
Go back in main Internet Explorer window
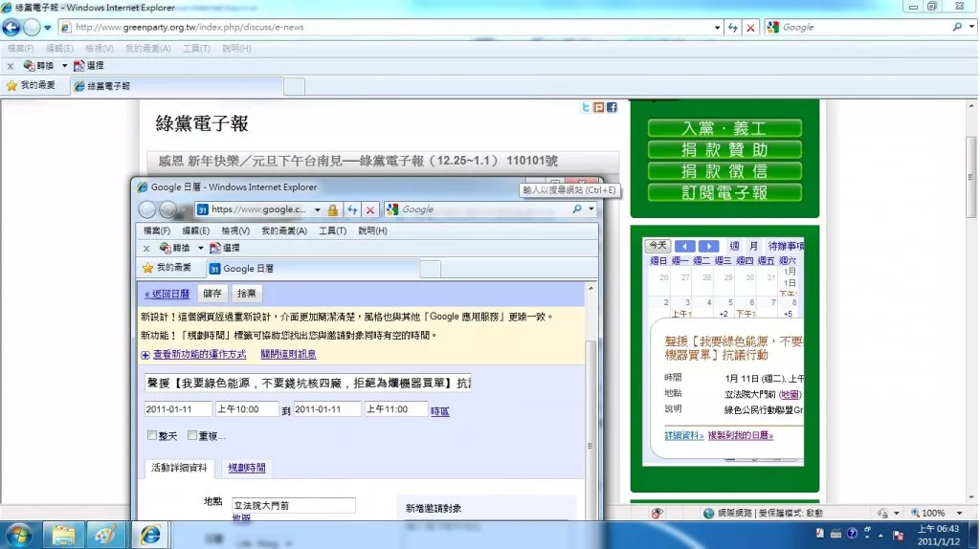[11, 28]
